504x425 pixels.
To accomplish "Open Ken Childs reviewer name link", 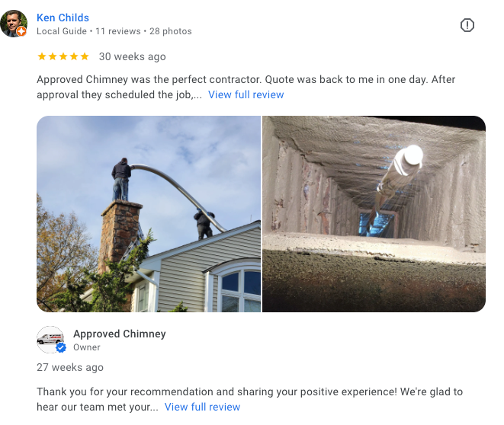I will pos(63,18).
